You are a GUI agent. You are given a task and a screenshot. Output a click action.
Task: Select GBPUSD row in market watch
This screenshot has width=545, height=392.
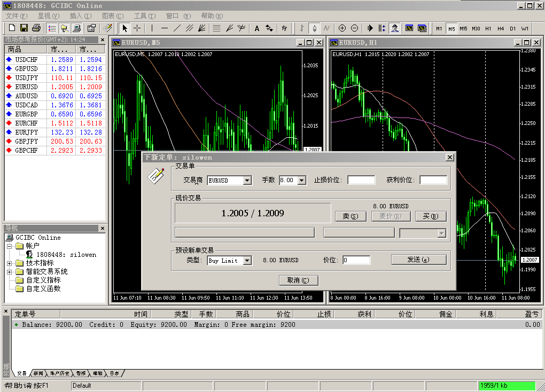27,69
